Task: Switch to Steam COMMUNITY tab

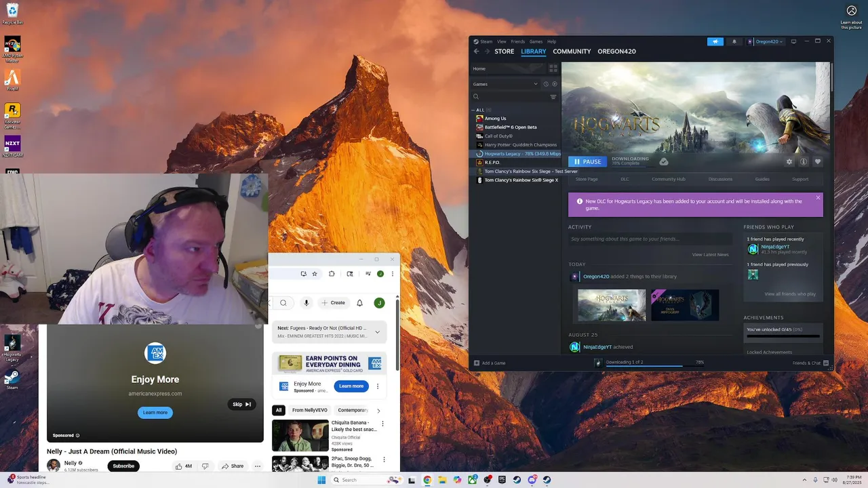Action: tap(572, 52)
